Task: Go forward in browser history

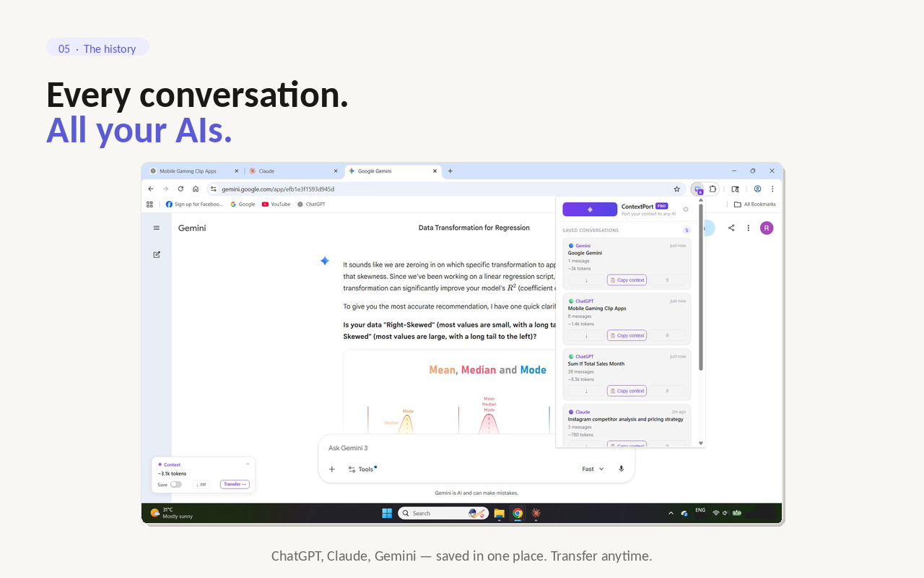Action: click(165, 189)
